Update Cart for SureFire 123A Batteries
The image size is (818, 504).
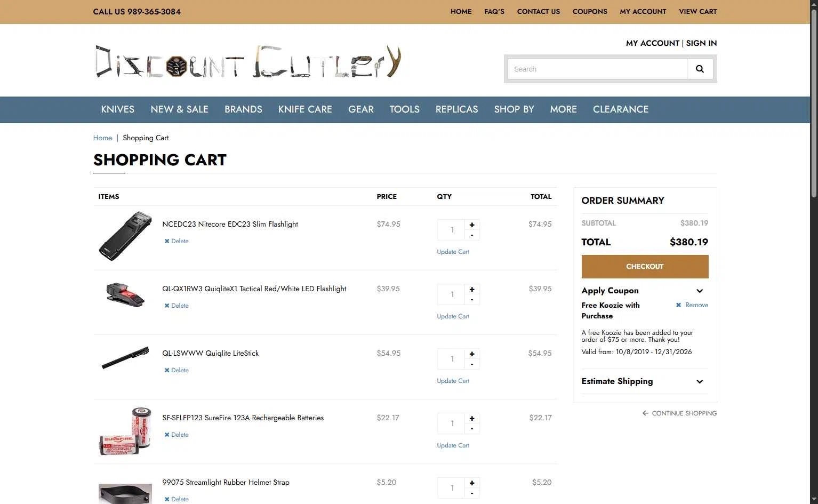click(x=453, y=445)
